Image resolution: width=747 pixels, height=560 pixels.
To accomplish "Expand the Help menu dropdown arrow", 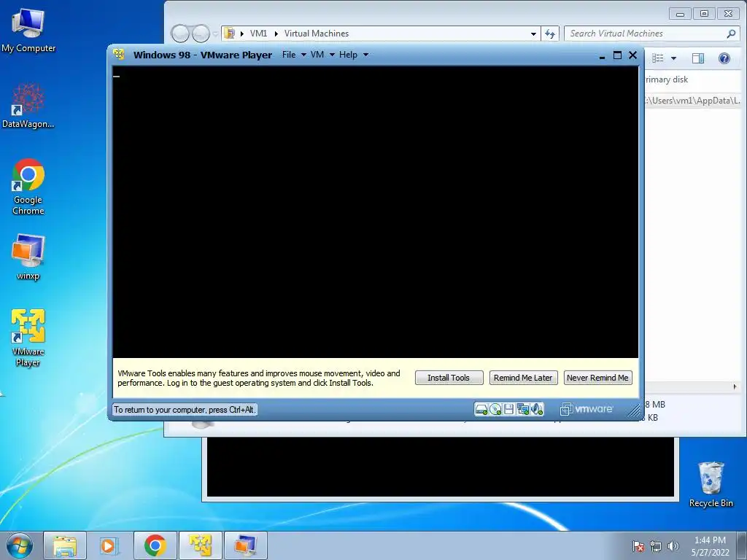I will point(366,55).
